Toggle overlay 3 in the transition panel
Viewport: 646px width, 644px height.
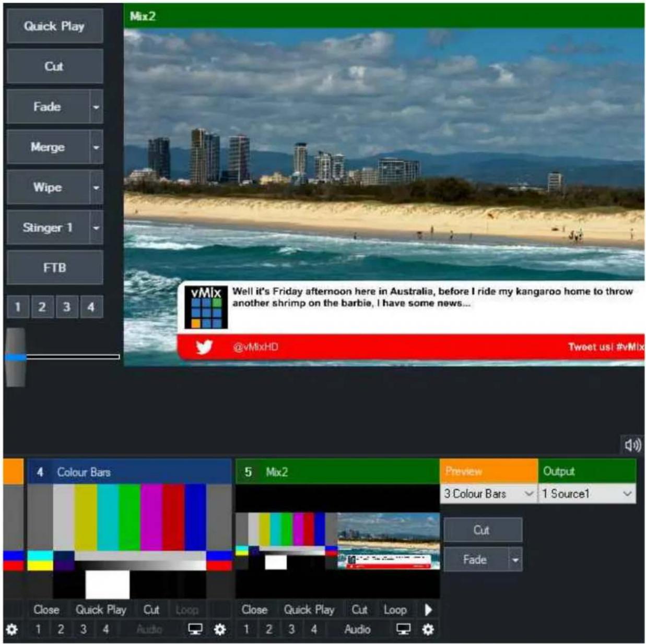click(x=66, y=307)
